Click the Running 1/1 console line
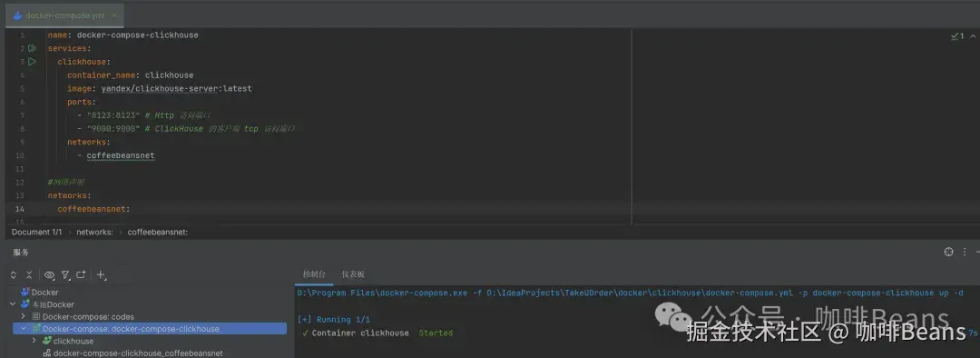The width and height of the screenshot is (980, 358). [334, 319]
